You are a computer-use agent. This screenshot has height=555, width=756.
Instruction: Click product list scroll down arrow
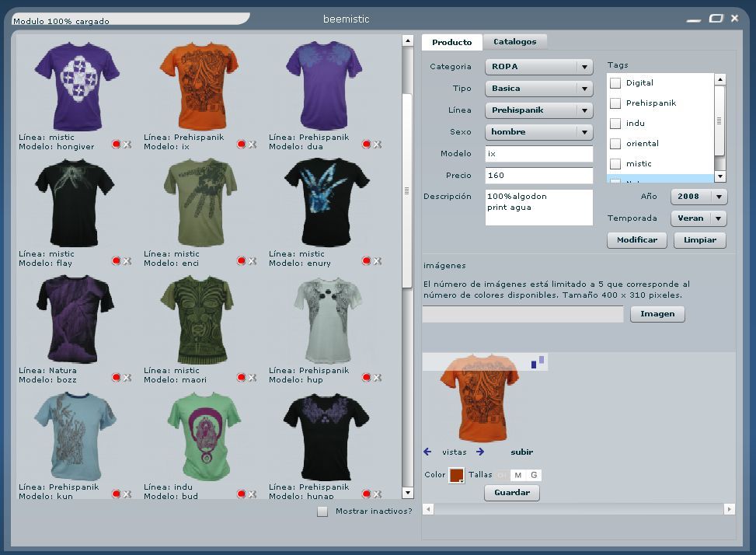click(407, 493)
